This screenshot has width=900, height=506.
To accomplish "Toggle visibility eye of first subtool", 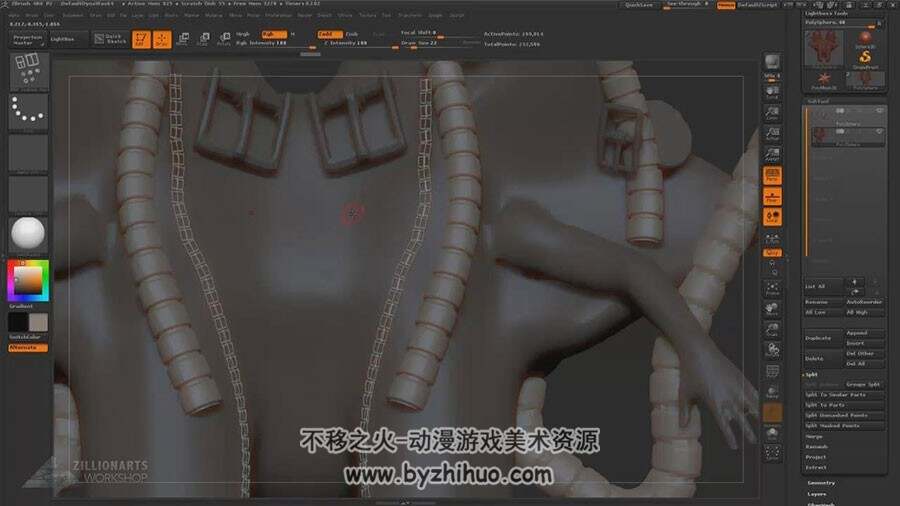I will pos(879,111).
